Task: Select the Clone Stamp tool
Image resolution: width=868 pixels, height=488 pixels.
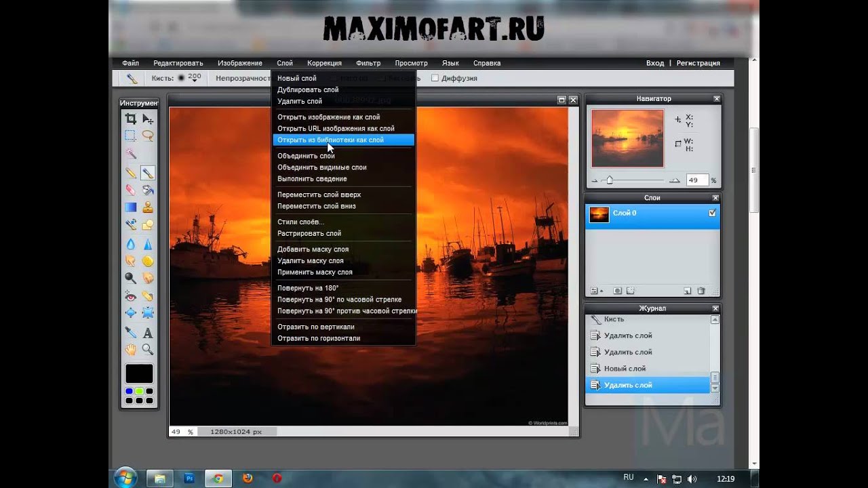Action: (x=148, y=207)
